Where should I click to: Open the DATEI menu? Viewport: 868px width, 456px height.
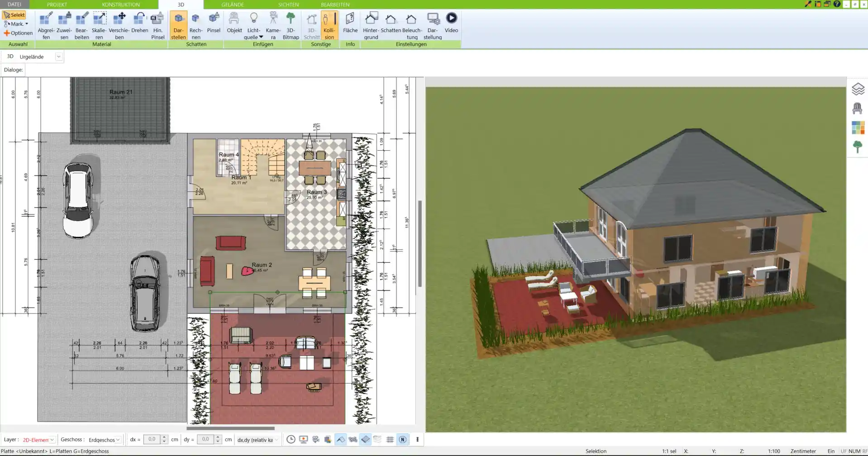click(x=14, y=4)
